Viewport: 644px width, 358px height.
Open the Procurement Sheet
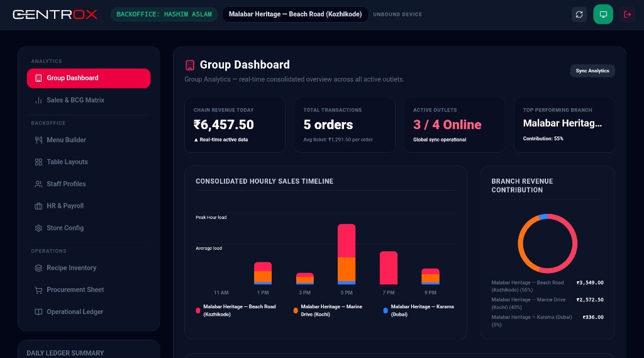[89, 290]
